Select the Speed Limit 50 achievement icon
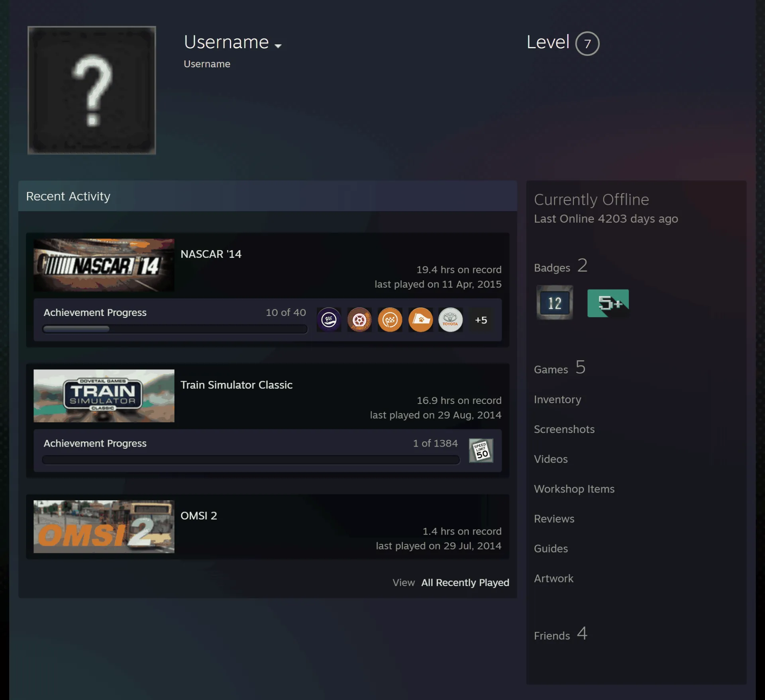765x700 pixels. 481,451
